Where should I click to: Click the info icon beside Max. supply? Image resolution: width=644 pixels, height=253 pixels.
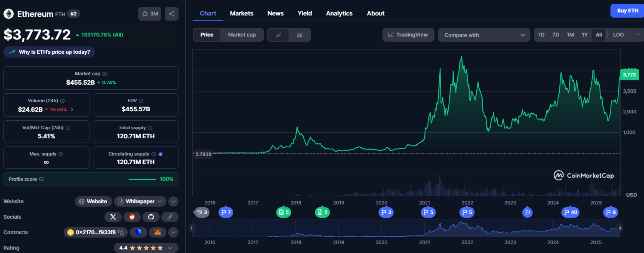point(60,154)
